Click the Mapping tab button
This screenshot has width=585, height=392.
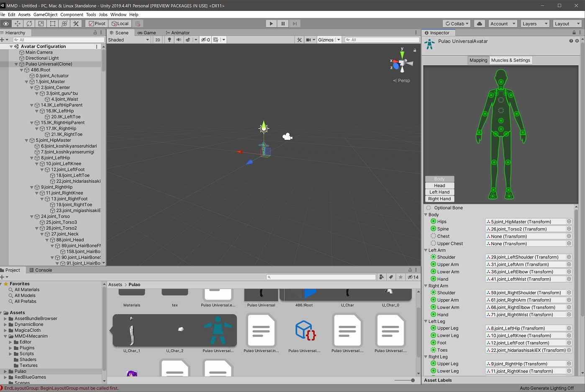click(x=478, y=60)
